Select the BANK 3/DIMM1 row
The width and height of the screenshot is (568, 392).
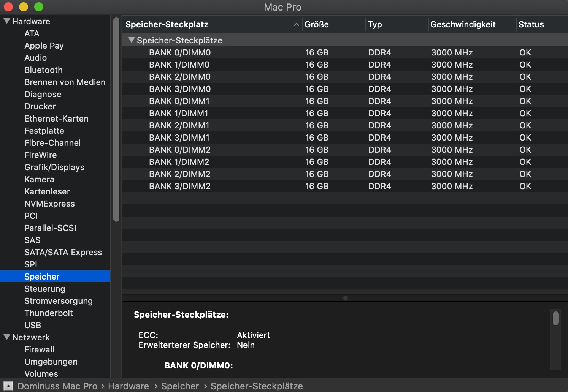click(x=345, y=138)
